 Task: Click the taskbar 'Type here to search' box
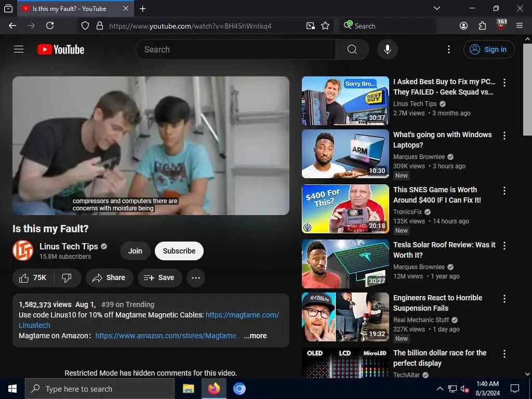click(100, 389)
